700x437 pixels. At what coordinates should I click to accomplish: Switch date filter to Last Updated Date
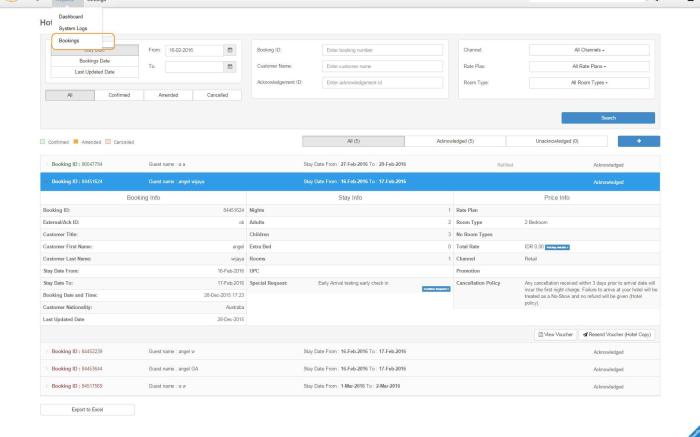click(95, 72)
